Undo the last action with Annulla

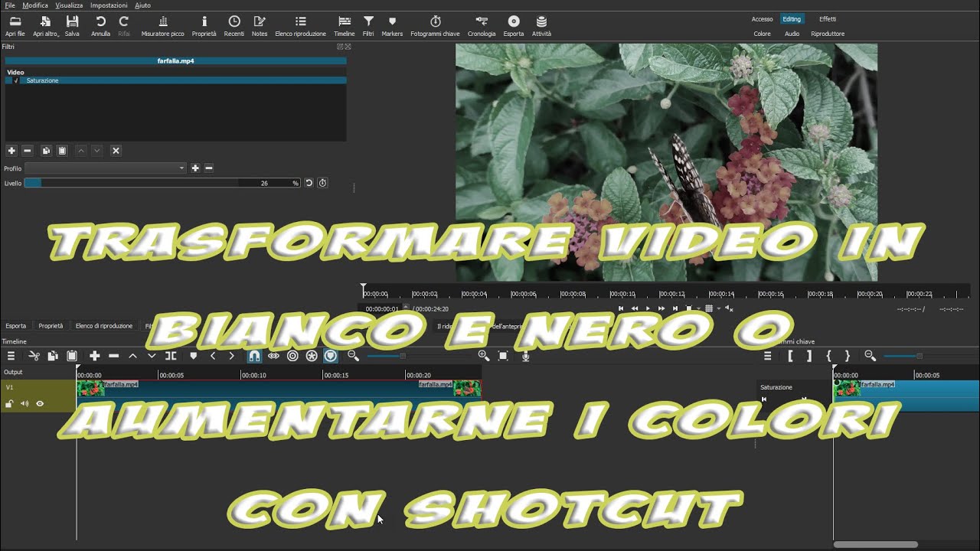100,26
